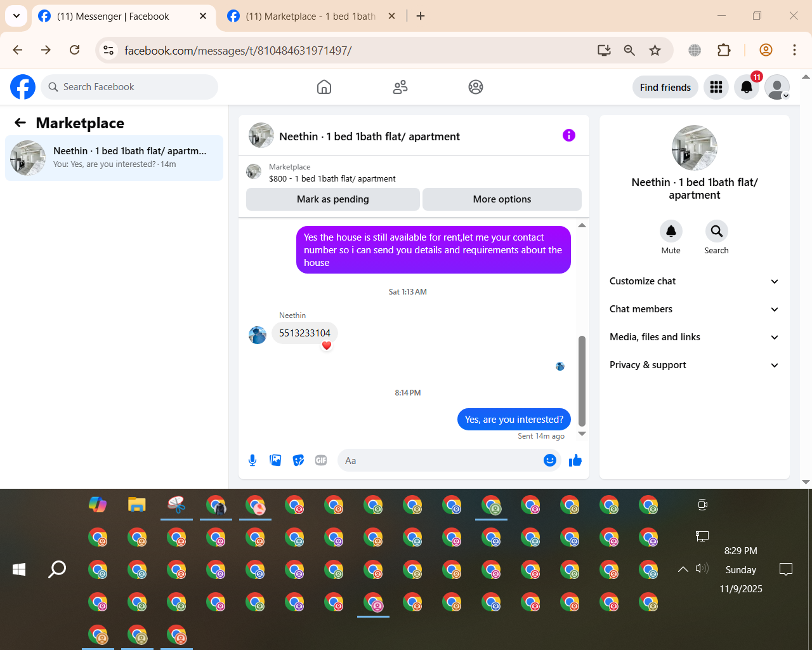Screen dimensions: 812x650
Task: Open the notifications bell with 11 badge
Action: pos(747,87)
